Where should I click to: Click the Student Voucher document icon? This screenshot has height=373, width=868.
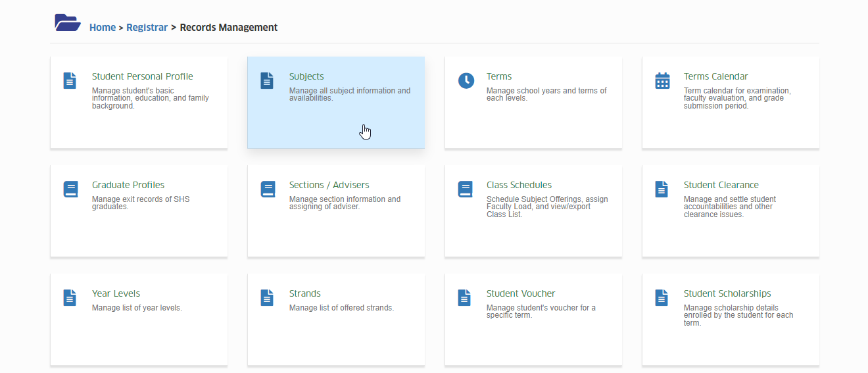click(464, 297)
